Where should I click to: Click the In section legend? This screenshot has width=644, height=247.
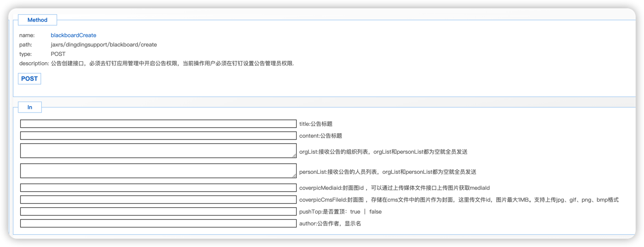pyautogui.click(x=30, y=107)
